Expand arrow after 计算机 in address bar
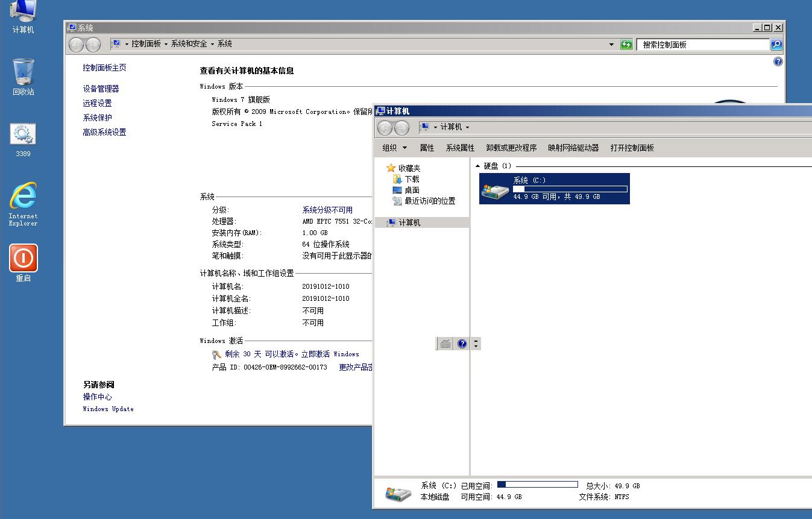812x519 pixels. coord(467,127)
